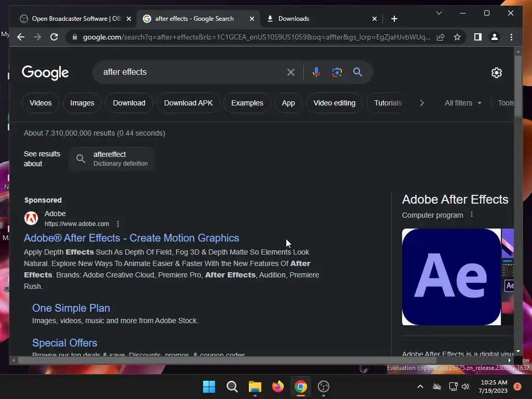Open tab search dropdown arrow

(x=438, y=13)
